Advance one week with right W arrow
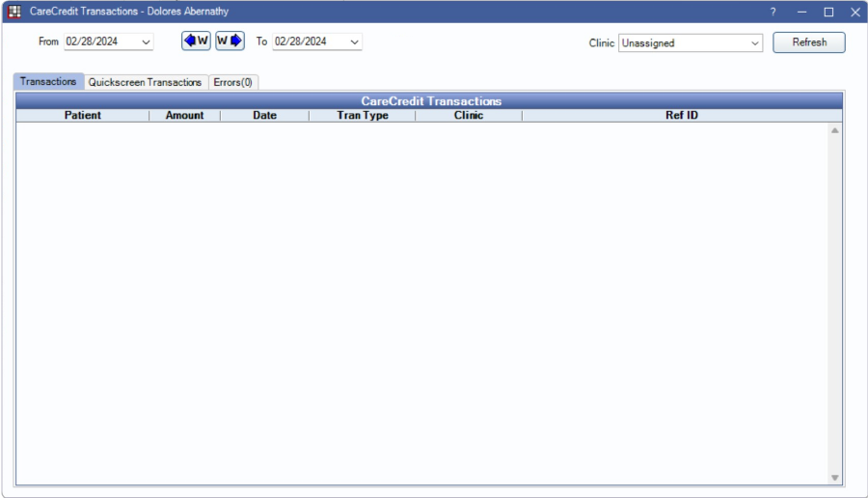Screen dimensions: 868x498 [x=230, y=41]
